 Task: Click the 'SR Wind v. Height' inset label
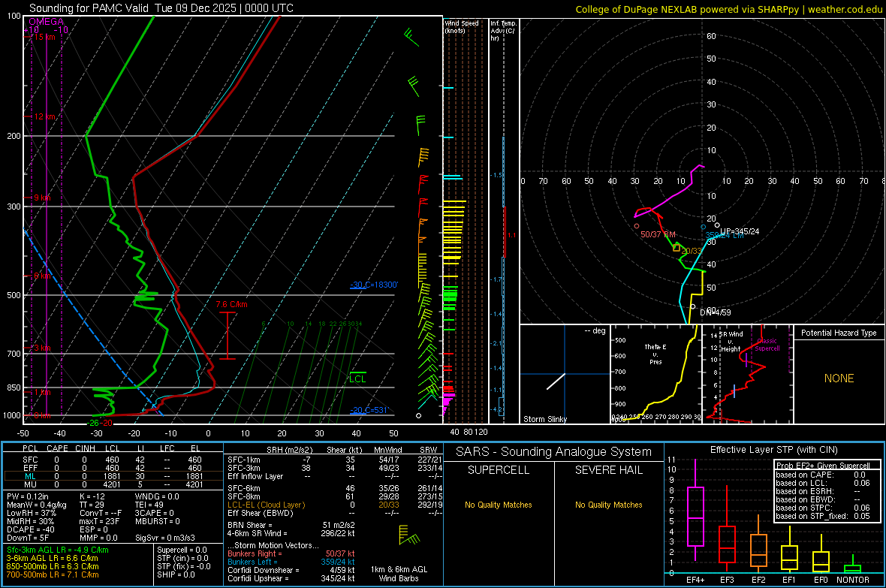(x=731, y=342)
